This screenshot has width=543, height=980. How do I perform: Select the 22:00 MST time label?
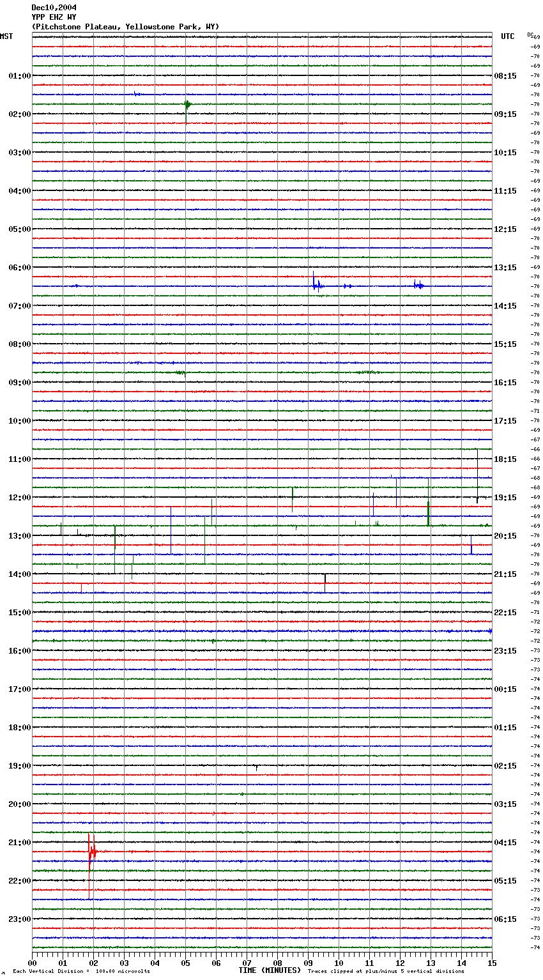pyautogui.click(x=20, y=881)
